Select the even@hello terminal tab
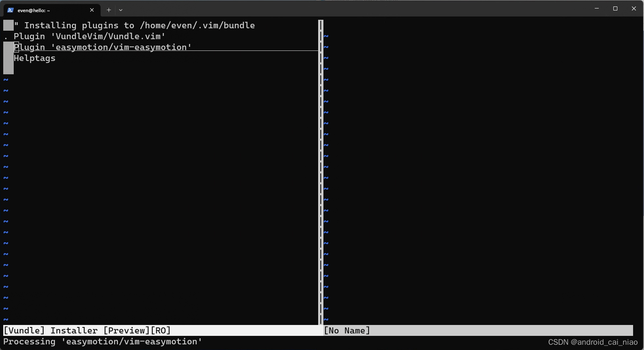Image resolution: width=644 pixels, height=350 pixels. coord(51,10)
